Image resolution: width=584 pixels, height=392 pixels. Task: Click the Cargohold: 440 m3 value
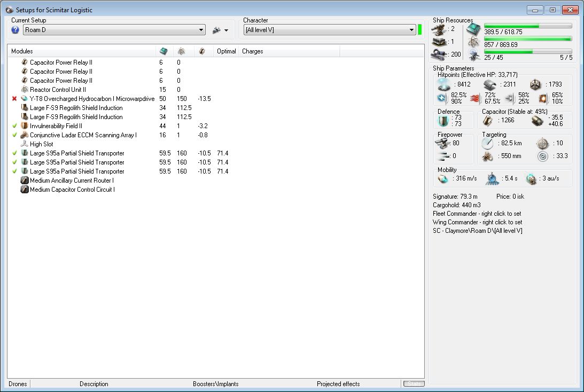[457, 205]
